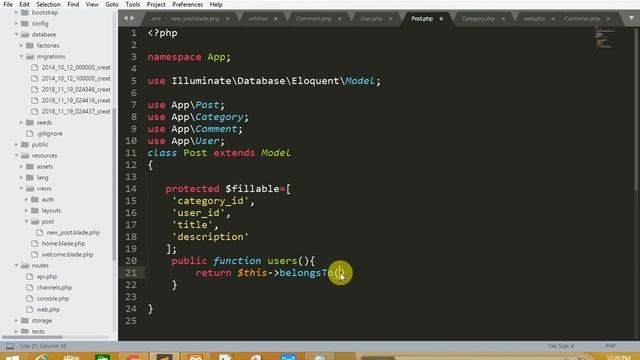640x360 pixels.
Task: Click 'Line 21, Column 33' status text
Action: 42,346
